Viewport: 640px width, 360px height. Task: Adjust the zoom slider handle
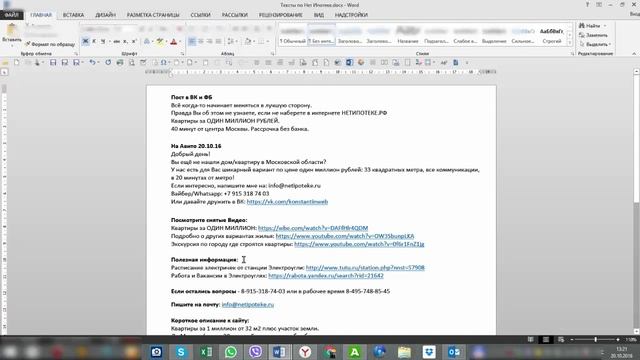pyautogui.click(x=596, y=340)
